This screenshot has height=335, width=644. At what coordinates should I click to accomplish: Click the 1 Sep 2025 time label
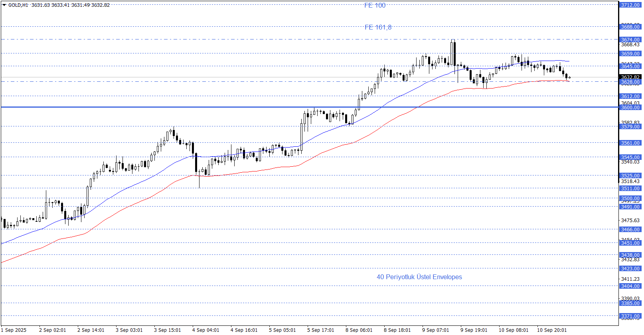[x=14, y=330]
